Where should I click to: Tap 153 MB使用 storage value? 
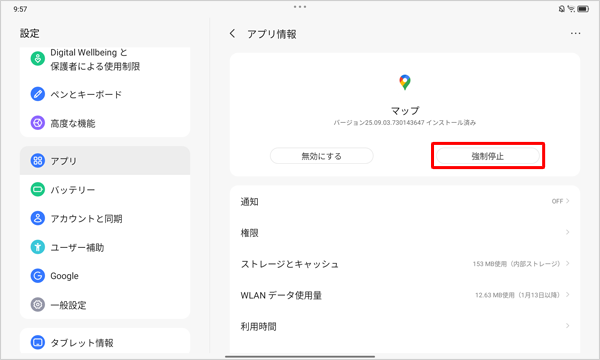[516, 264]
